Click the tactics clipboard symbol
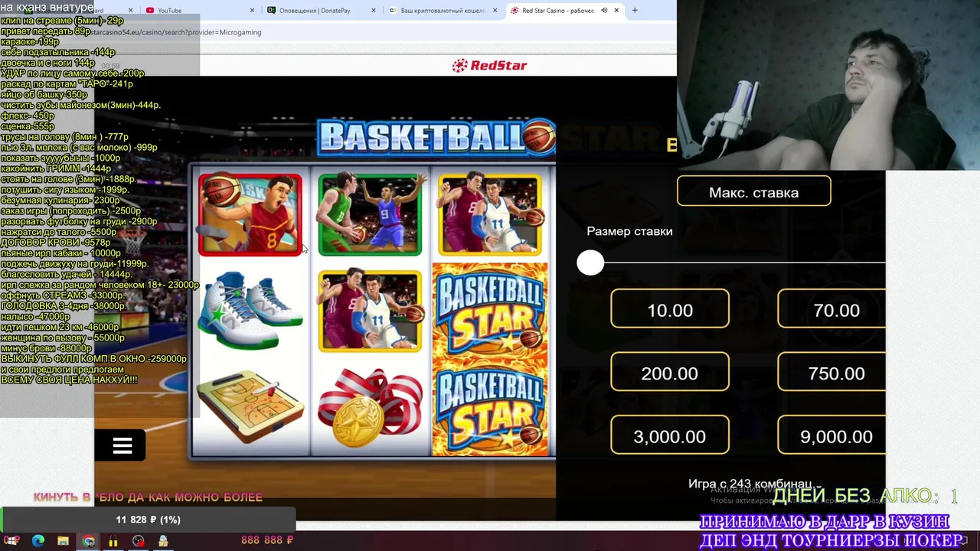980x551 pixels. pos(250,406)
